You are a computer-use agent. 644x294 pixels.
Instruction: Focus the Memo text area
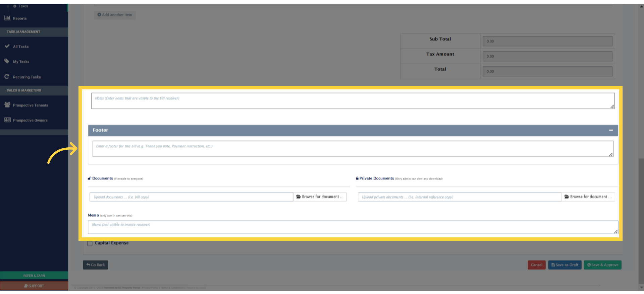[353, 227]
